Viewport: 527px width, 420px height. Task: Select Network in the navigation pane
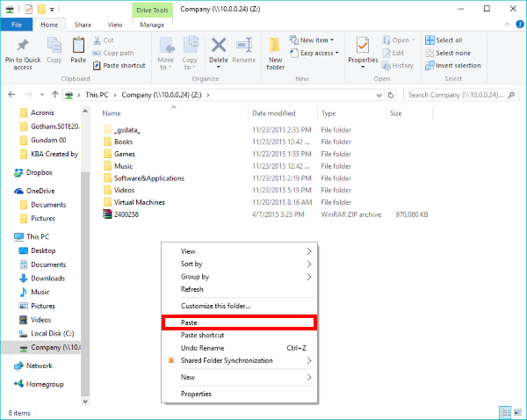coord(33,366)
